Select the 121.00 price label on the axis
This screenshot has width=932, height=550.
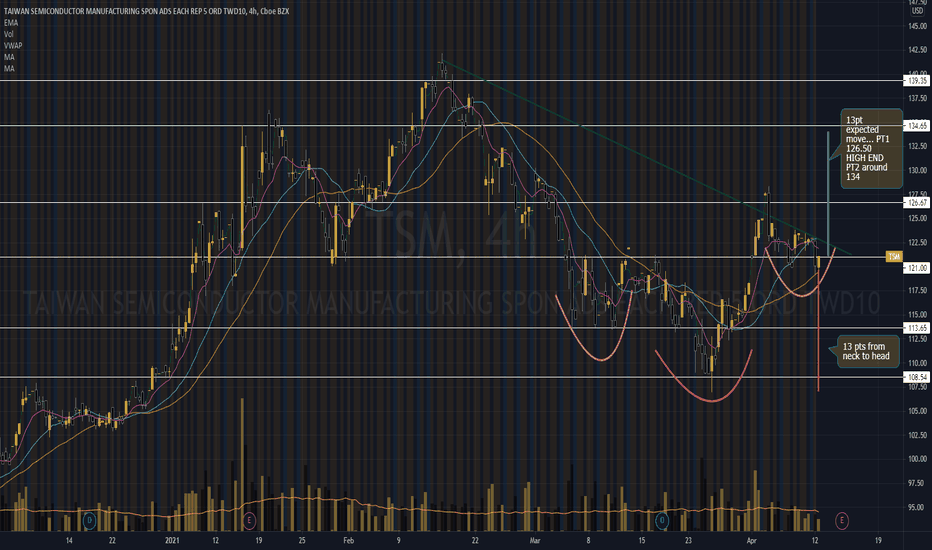[x=917, y=268]
